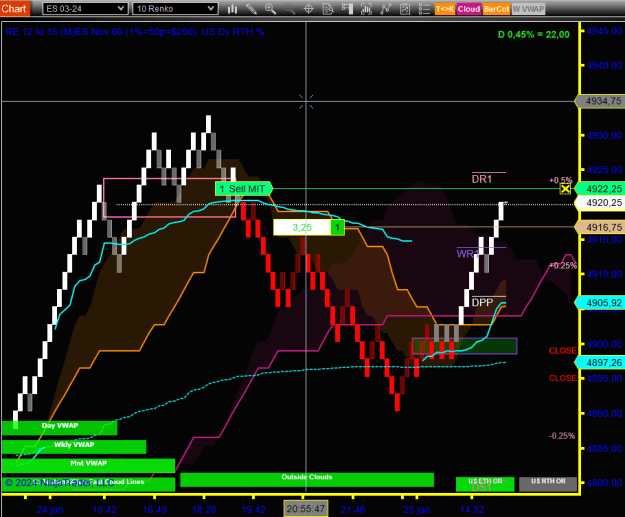Click the 24 jan date label
625x517 pixels.
[50, 509]
